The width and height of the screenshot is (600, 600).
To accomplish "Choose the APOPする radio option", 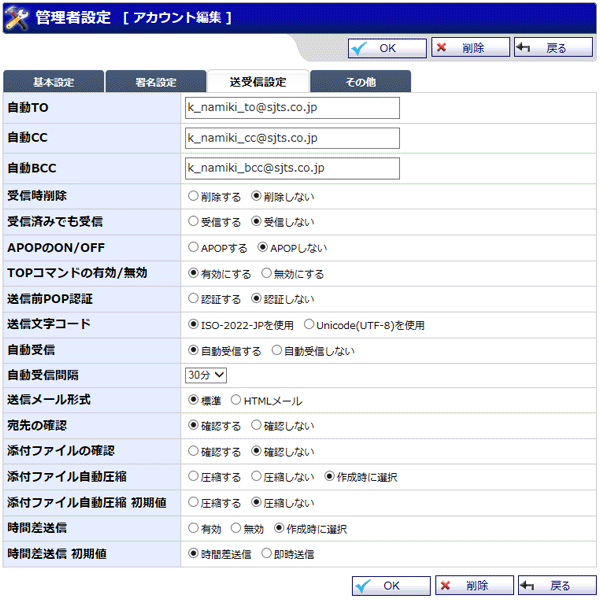I will tap(193, 247).
